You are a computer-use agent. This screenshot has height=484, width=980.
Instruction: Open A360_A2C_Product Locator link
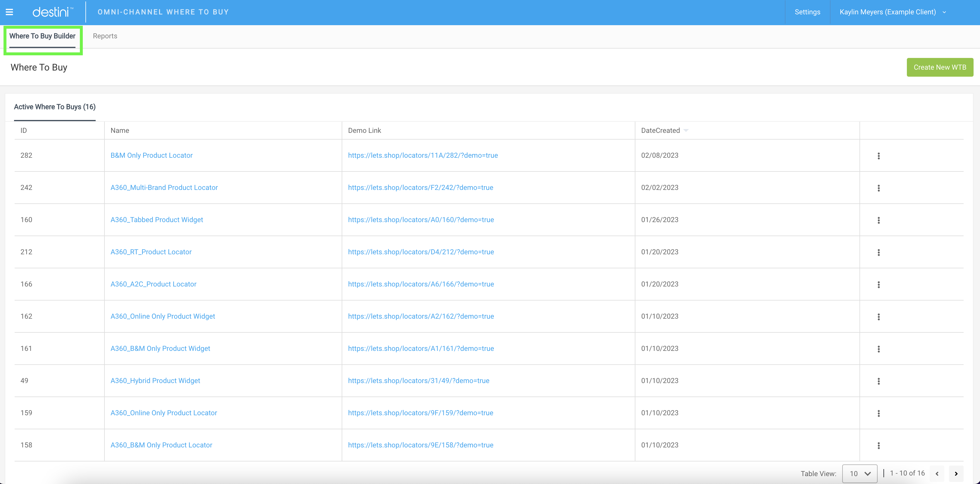coord(153,284)
